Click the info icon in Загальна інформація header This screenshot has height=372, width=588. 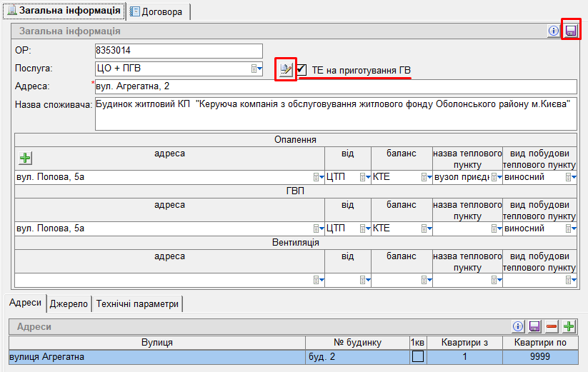coord(554,31)
